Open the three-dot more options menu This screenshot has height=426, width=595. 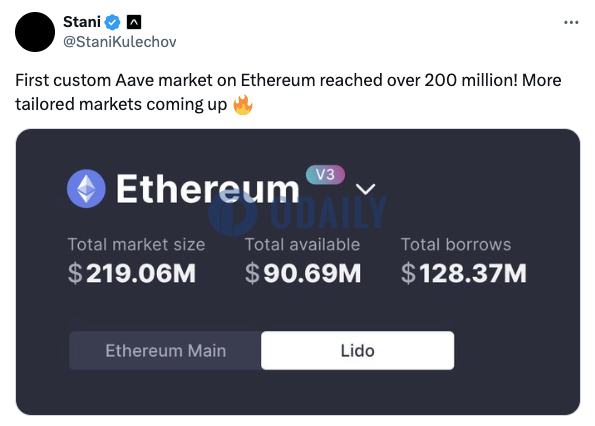(x=571, y=23)
